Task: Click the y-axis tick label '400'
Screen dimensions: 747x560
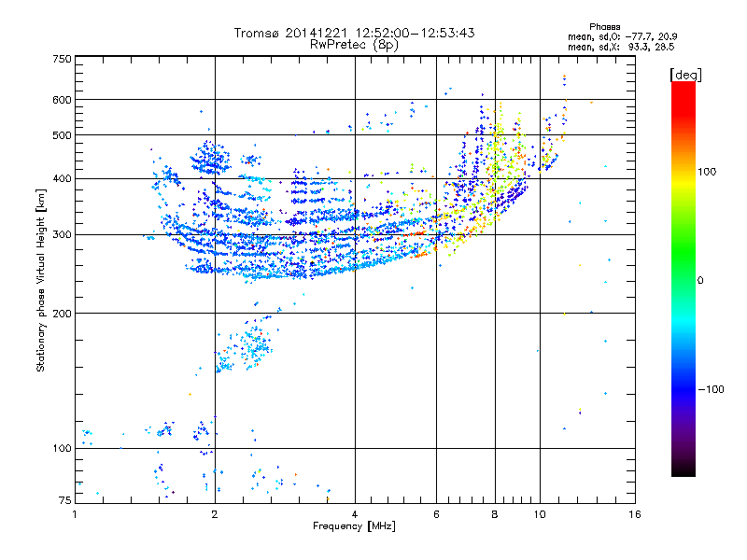Action: [62, 179]
